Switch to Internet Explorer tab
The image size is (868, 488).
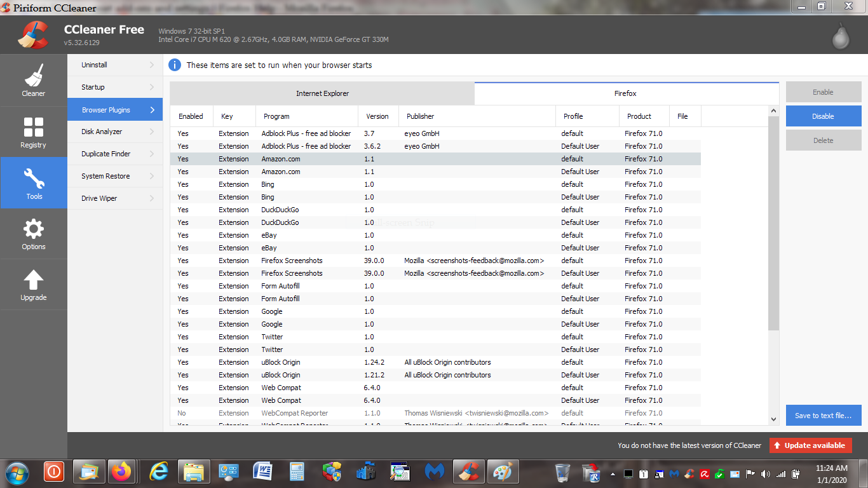pos(322,93)
